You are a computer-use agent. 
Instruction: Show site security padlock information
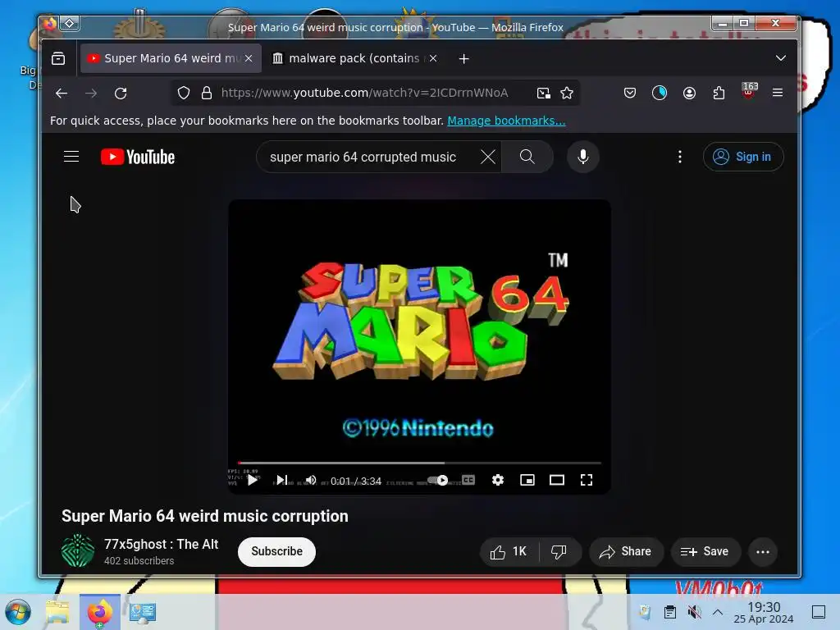pyautogui.click(x=207, y=94)
